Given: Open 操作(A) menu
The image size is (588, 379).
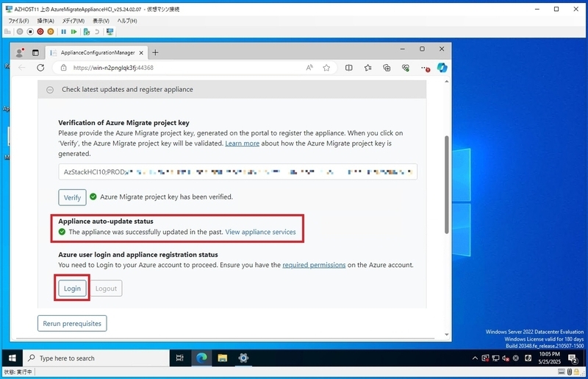Looking at the screenshot, I should pyautogui.click(x=46, y=21).
